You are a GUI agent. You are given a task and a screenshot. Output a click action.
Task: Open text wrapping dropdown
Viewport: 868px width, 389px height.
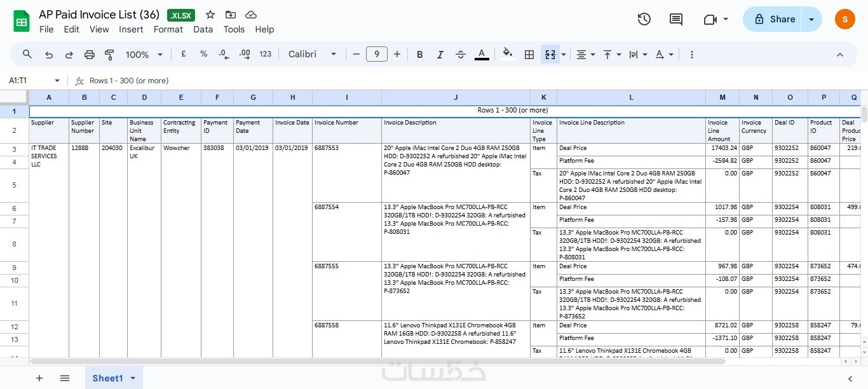(638, 55)
